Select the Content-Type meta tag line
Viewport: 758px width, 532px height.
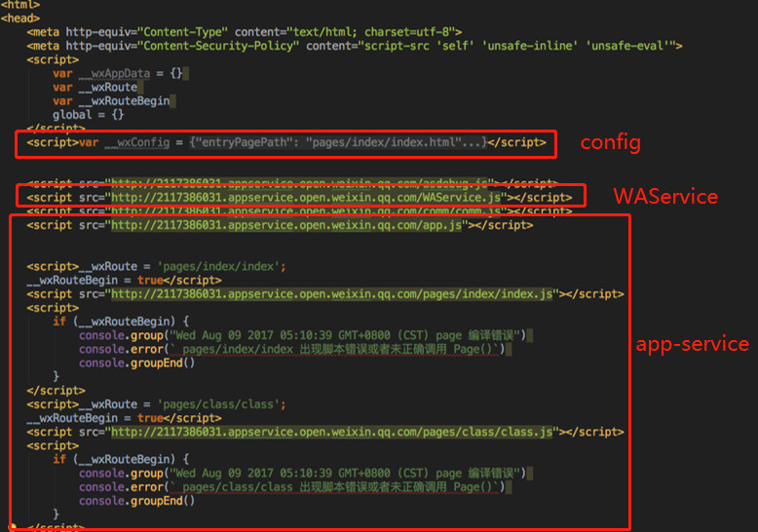click(245, 32)
